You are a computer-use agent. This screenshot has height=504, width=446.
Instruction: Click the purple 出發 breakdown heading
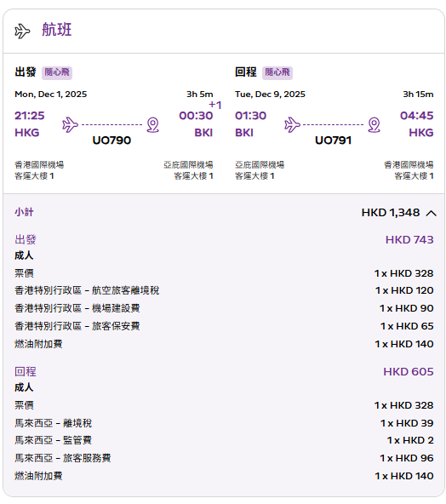(x=26, y=239)
